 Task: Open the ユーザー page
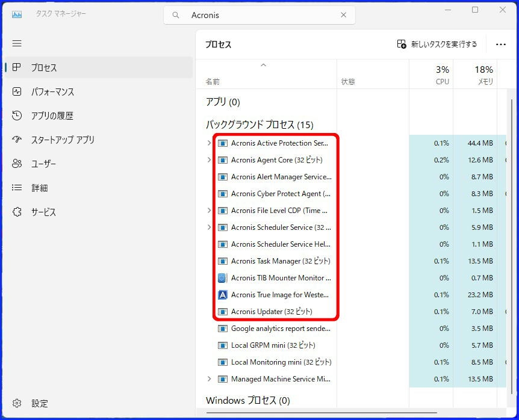pyautogui.click(x=99, y=164)
